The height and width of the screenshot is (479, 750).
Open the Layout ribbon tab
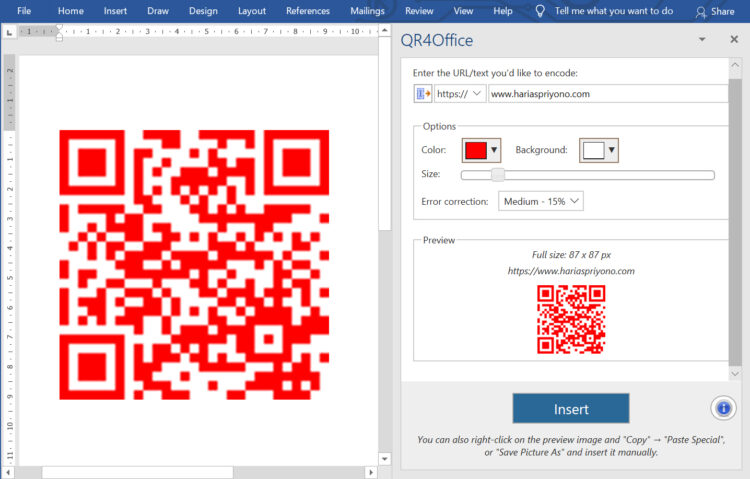[252, 11]
